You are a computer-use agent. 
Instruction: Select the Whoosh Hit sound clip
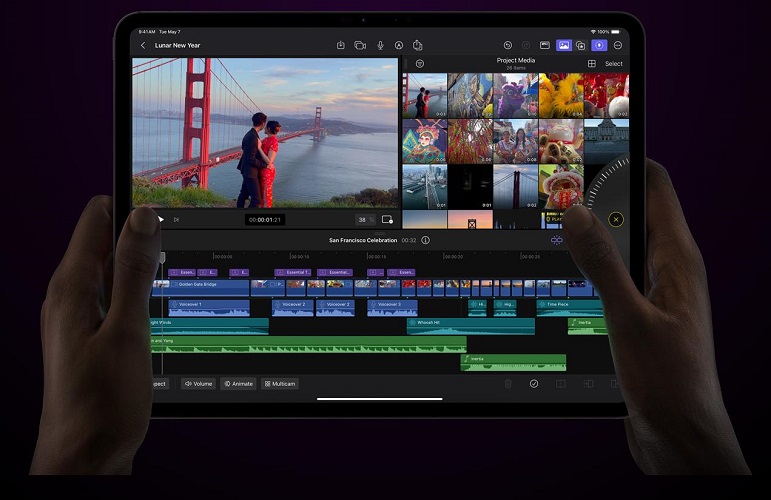click(471, 326)
